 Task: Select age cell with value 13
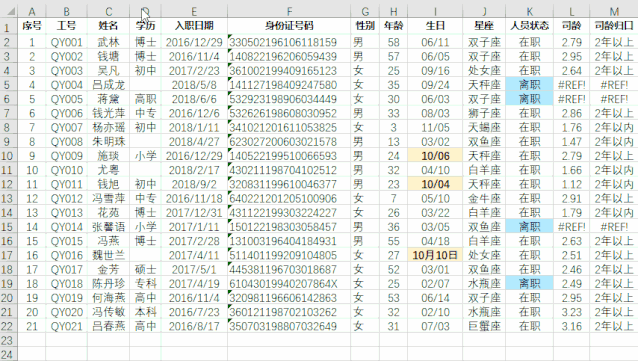[393, 142]
